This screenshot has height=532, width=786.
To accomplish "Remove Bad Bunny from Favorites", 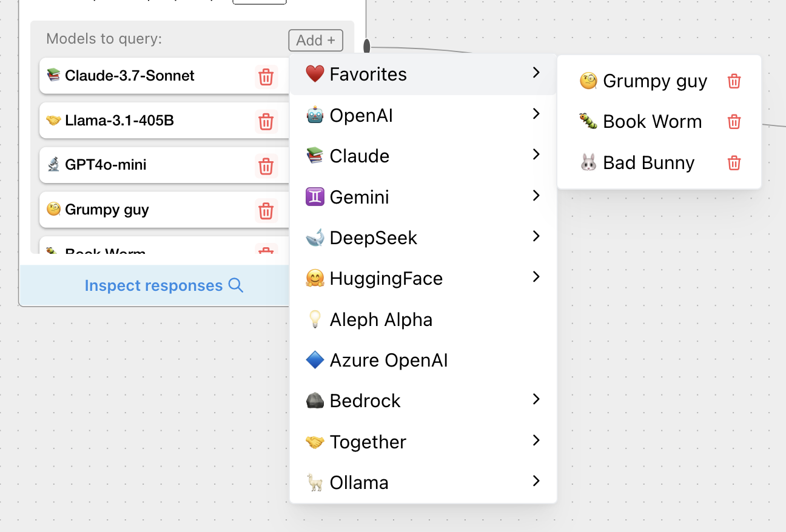I will (x=734, y=163).
